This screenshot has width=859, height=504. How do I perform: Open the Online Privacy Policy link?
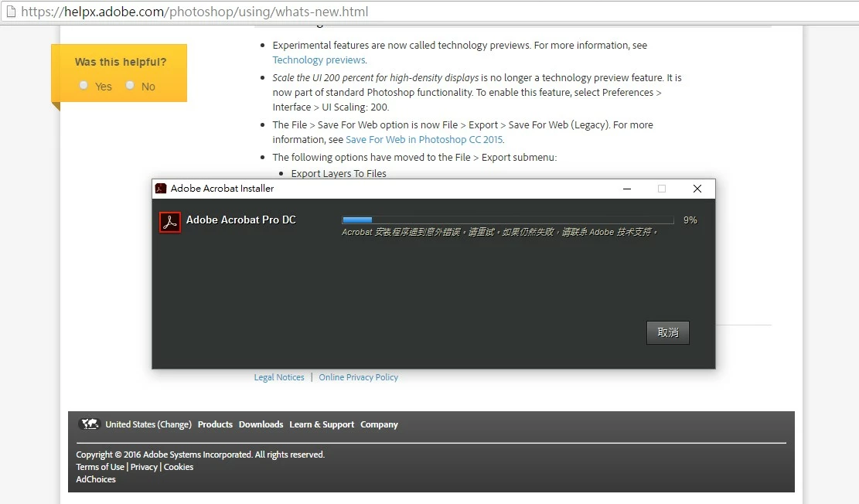tap(358, 377)
